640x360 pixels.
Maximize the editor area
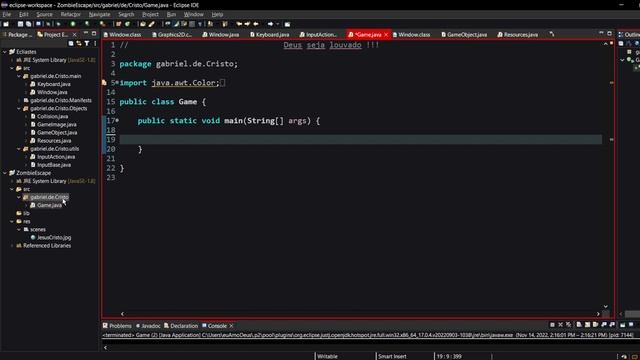tap(609, 33)
